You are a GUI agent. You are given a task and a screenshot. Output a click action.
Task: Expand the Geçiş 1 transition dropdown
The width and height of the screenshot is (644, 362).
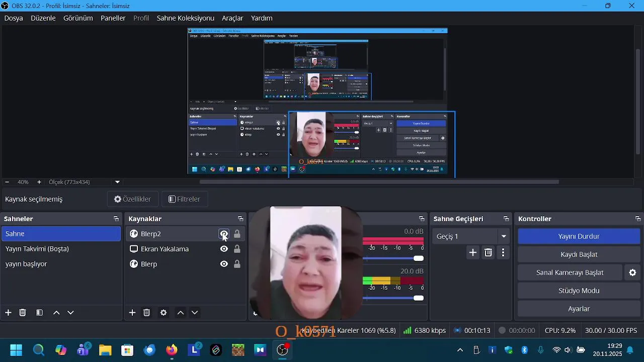tap(504, 236)
